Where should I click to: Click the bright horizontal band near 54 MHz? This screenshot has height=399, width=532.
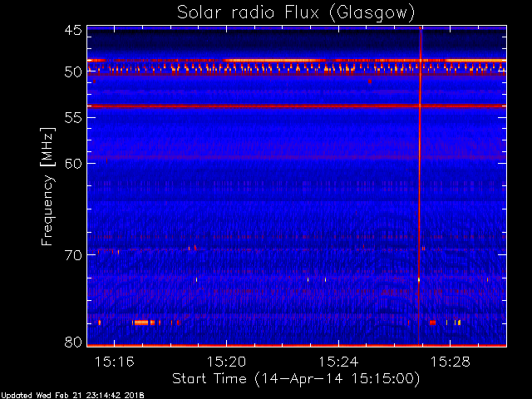[x=297, y=106]
